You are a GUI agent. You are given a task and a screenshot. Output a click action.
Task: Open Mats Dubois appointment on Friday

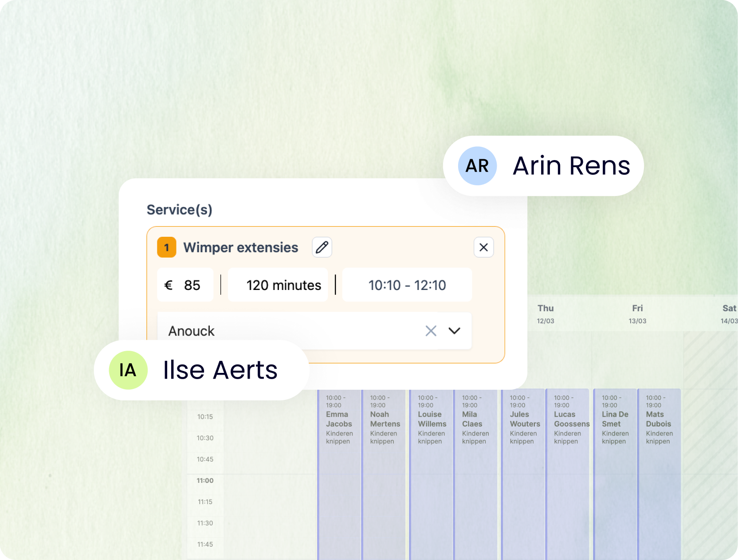tap(659, 474)
